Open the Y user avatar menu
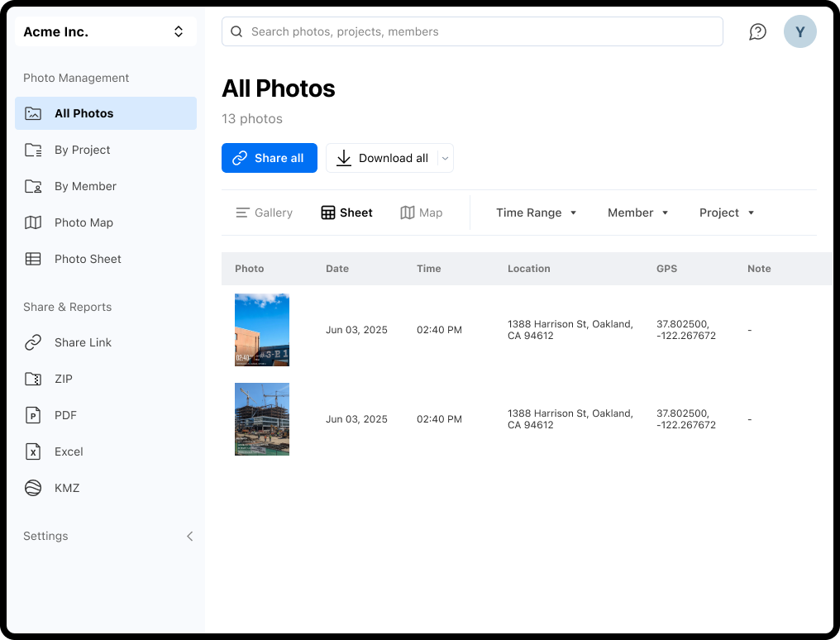 [799, 31]
